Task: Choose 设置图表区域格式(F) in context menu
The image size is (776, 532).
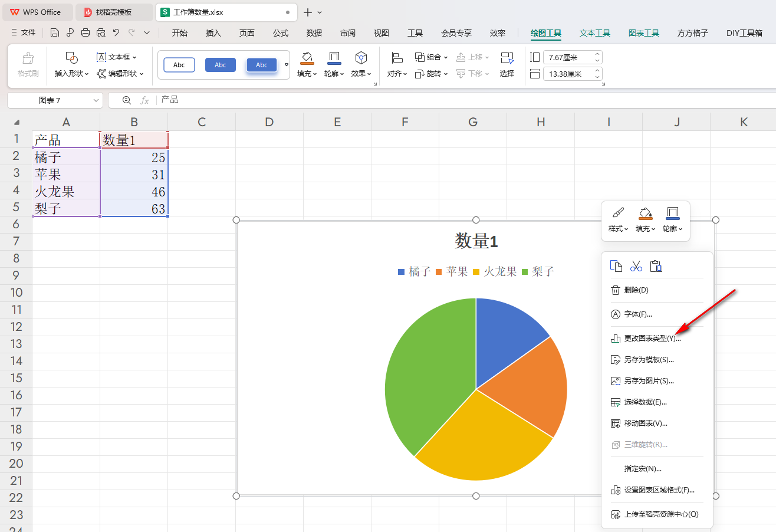Action: [x=657, y=490]
